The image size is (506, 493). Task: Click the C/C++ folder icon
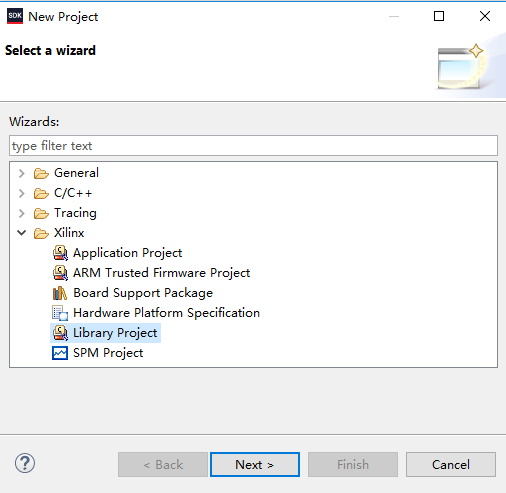coord(41,193)
